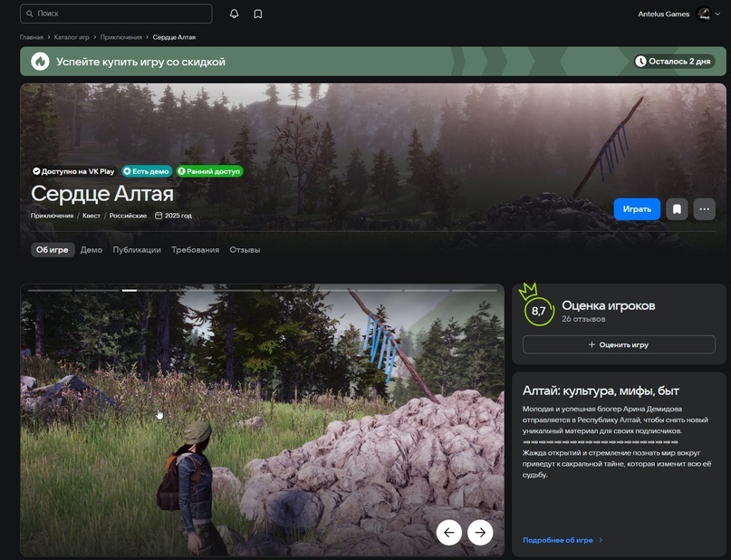Go to Главная breadcrumb
This screenshot has width=731, height=560.
coord(31,37)
